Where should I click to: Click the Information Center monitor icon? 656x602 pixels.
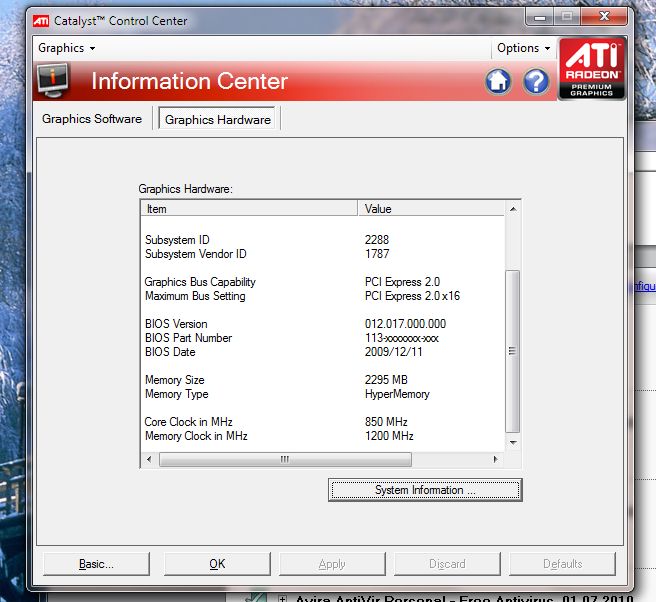[53, 80]
